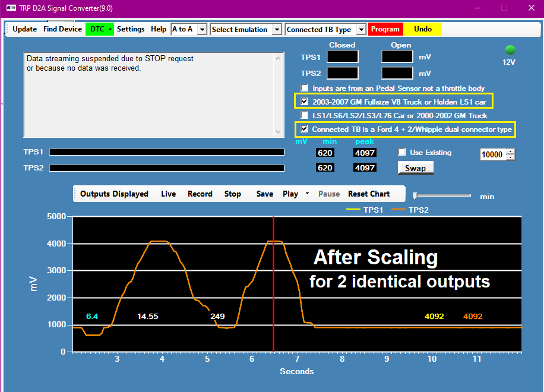Image resolution: width=544 pixels, height=392 pixels.
Task: Click message box scrollbar down arrow
Action: pos(279,131)
